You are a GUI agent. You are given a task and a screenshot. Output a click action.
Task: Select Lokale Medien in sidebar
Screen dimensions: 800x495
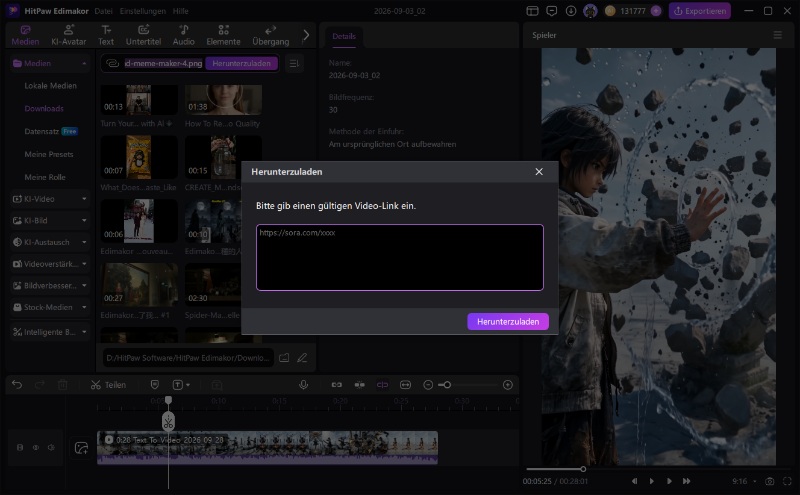(x=51, y=86)
